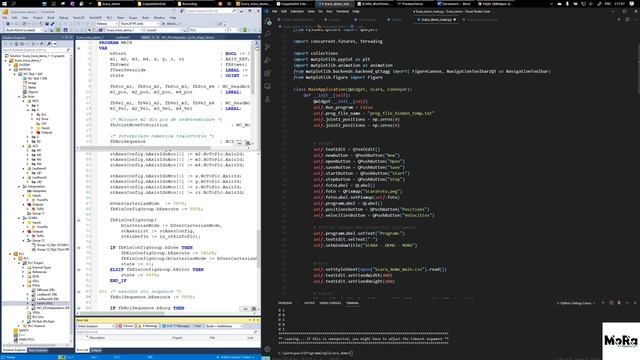The width and height of the screenshot is (640, 360).
Task: Collapse the IF fbKinConfigGroup.bDone block
Action: point(79,248)
